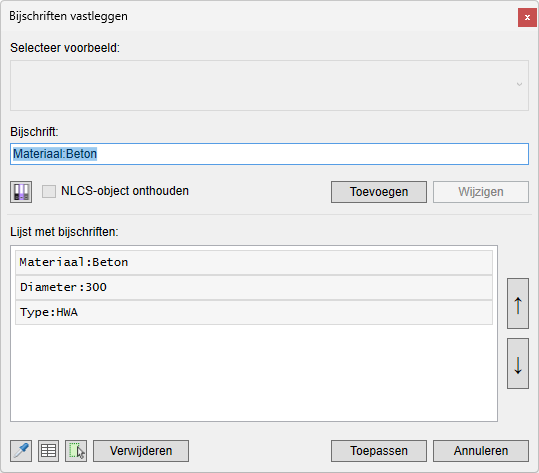Click the empty area of the captions list
539x473 pixels.
click(x=254, y=373)
